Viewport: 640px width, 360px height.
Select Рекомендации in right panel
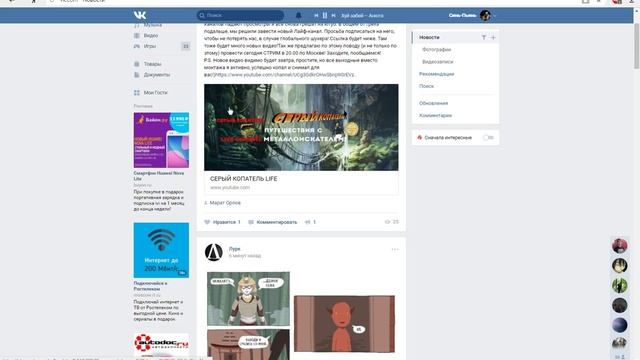[436, 74]
